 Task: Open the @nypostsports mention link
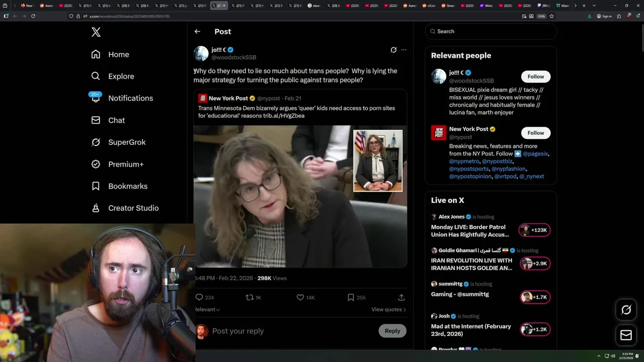click(469, 169)
